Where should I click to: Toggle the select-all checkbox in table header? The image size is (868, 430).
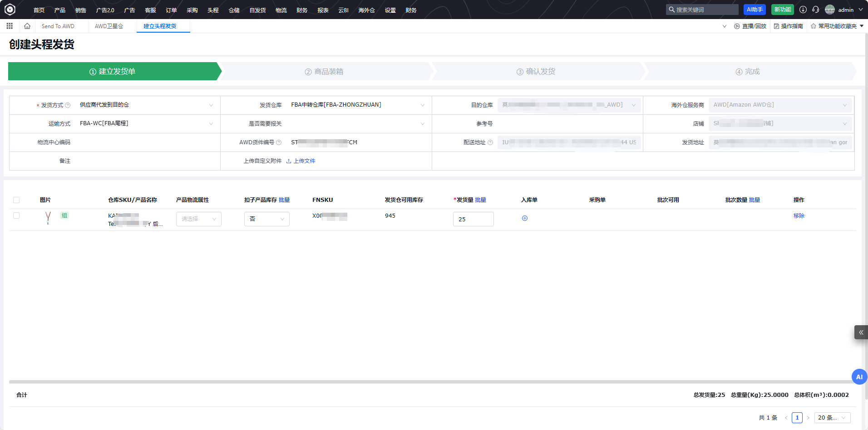click(x=16, y=200)
